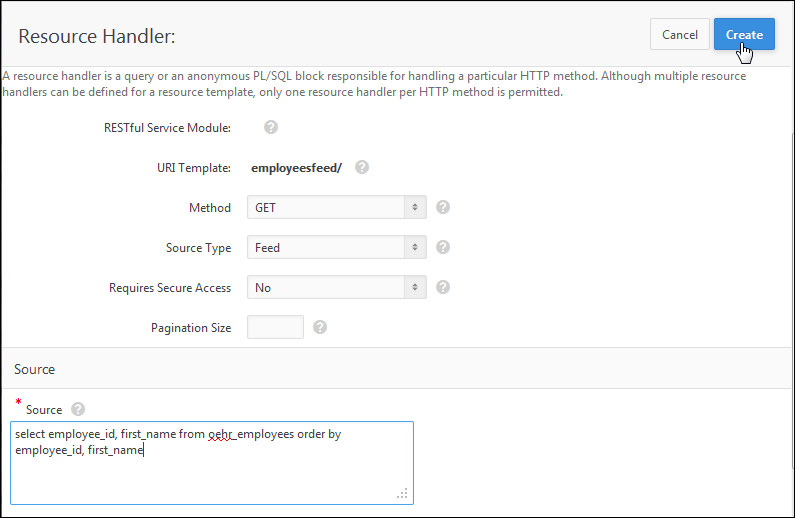Focus the Pagination Size input box
The height and width of the screenshot is (518, 795).
(x=275, y=327)
